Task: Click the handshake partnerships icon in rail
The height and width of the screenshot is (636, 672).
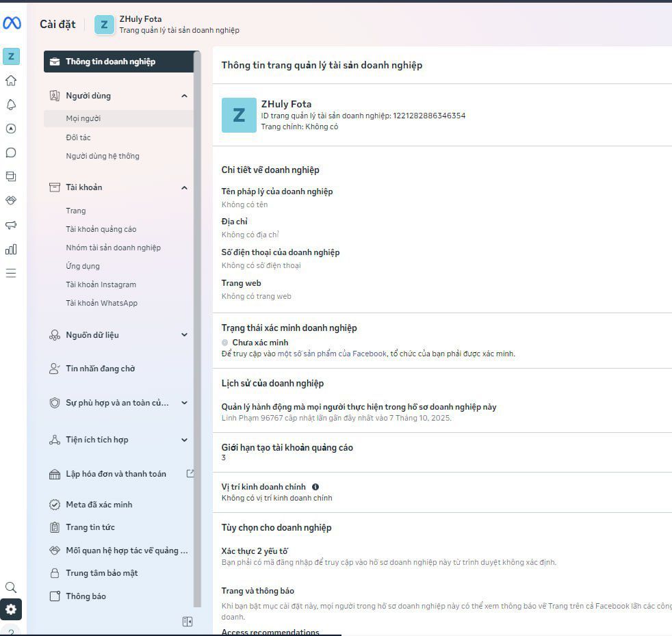Action: [11, 200]
